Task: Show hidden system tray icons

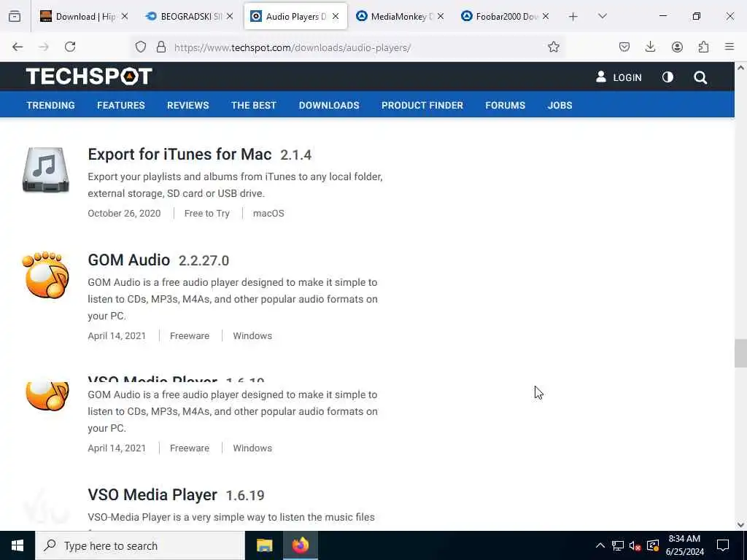Action: pos(600,545)
